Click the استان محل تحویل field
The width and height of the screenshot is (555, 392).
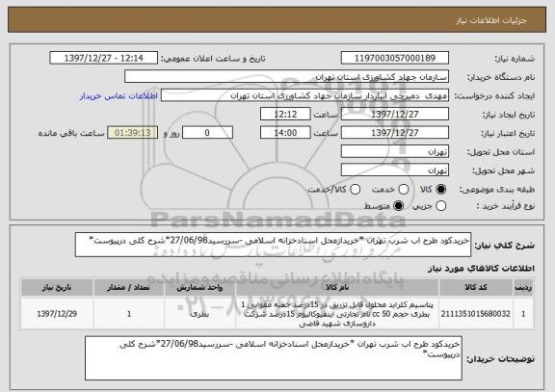coord(395,152)
